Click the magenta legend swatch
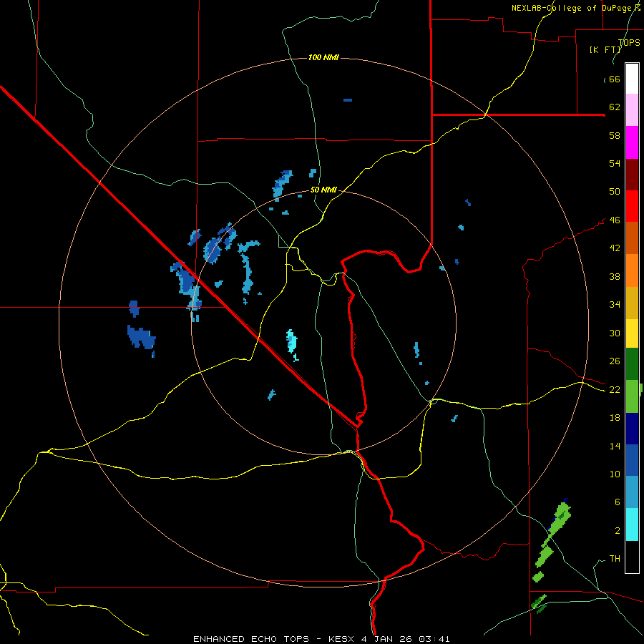This screenshot has width=644, height=644. click(x=632, y=142)
